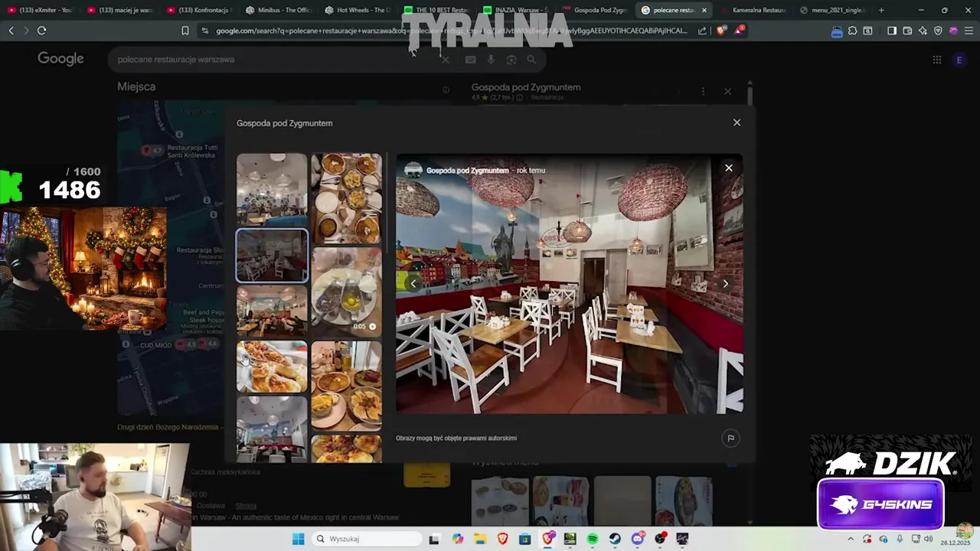Open Copilot from the taskbar
This screenshot has width=980, height=551.
[458, 539]
